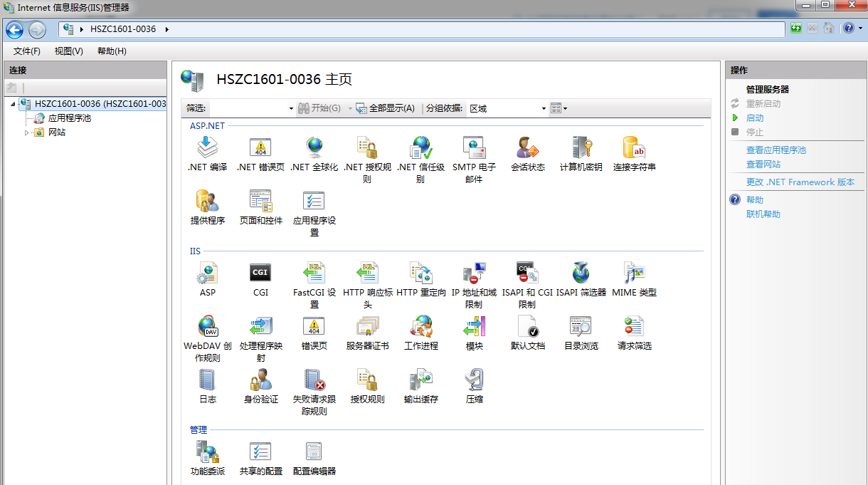The width and height of the screenshot is (868, 485).
Task: Click 全部显示(A) in the filter bar
Action: tap(385, 108)
